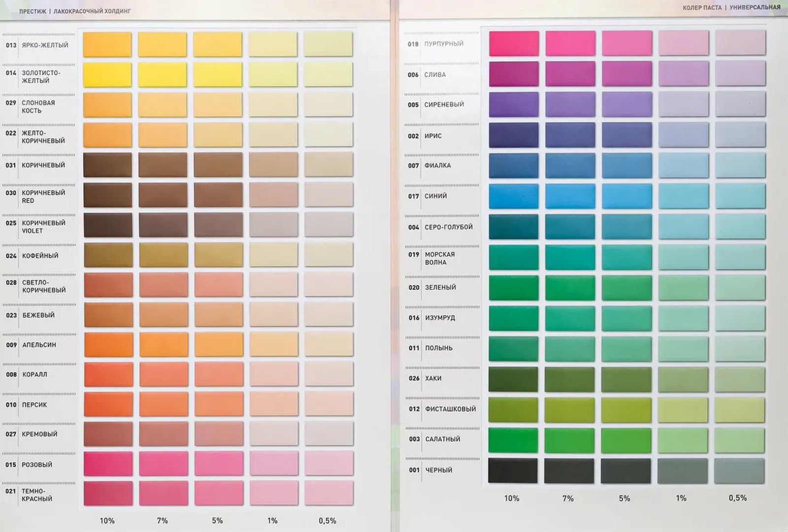Click the 004 Серо-голубой label
This screenshot has height=532, width=788.
tap(440, 227)
